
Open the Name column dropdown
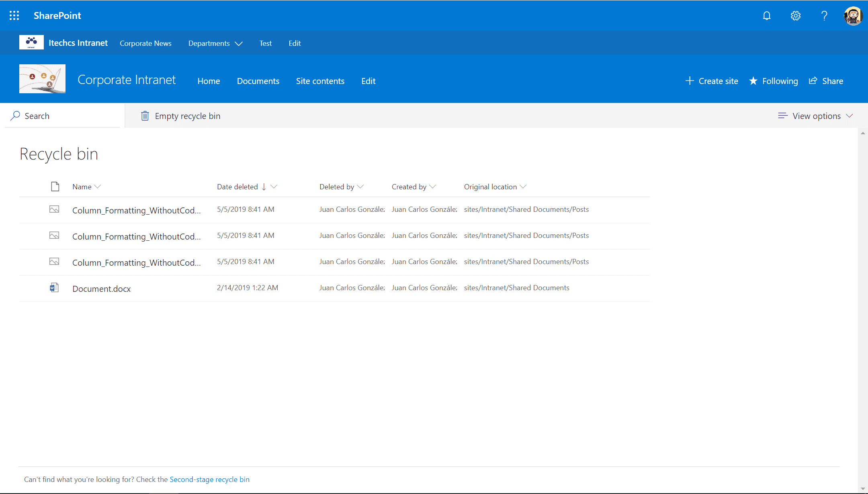tap(87, 187)
